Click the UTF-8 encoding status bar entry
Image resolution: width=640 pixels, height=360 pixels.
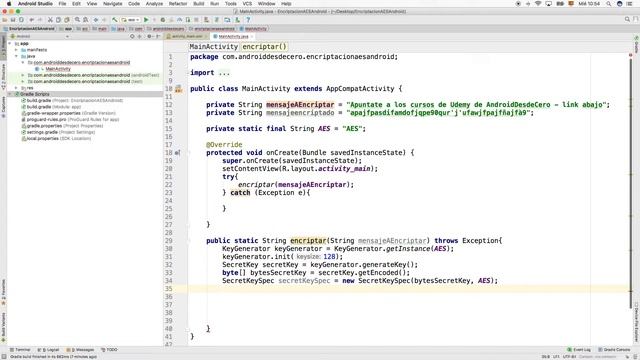click(x=569, y=357)
